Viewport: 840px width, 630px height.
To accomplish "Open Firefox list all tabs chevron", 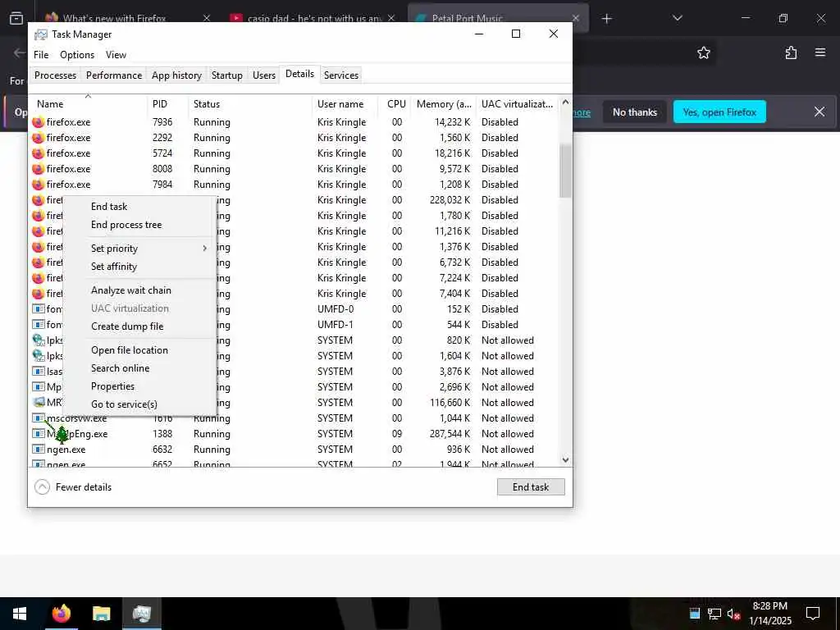I will 677,18.
